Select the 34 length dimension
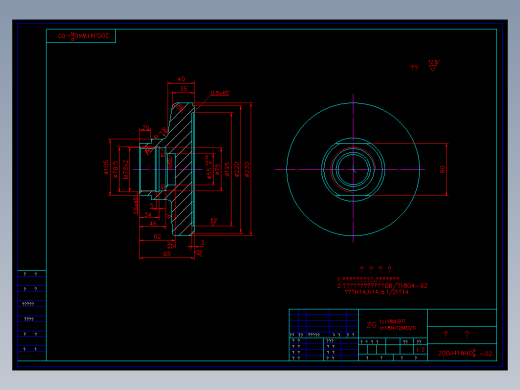This screenshot has width=520, height=390. (x=148, y=214)
